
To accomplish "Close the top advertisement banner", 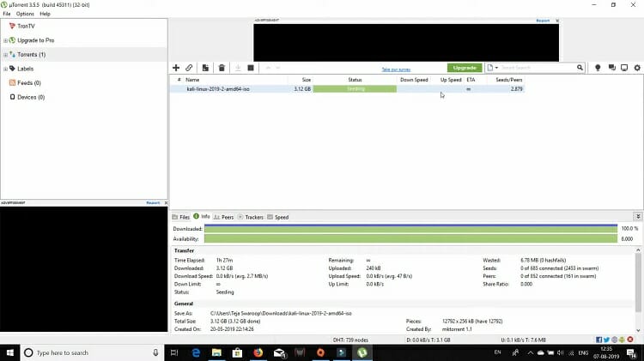I will click(x=557, y=21).
